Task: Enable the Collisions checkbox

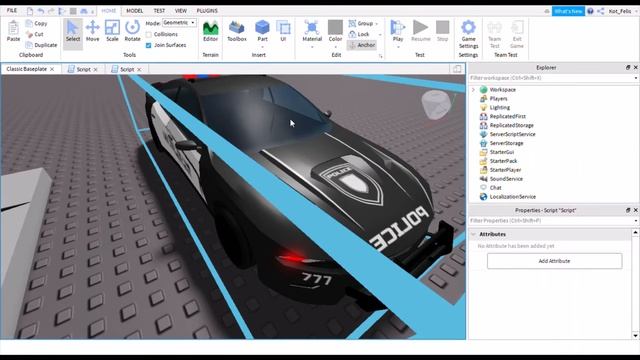Action: 149,34
